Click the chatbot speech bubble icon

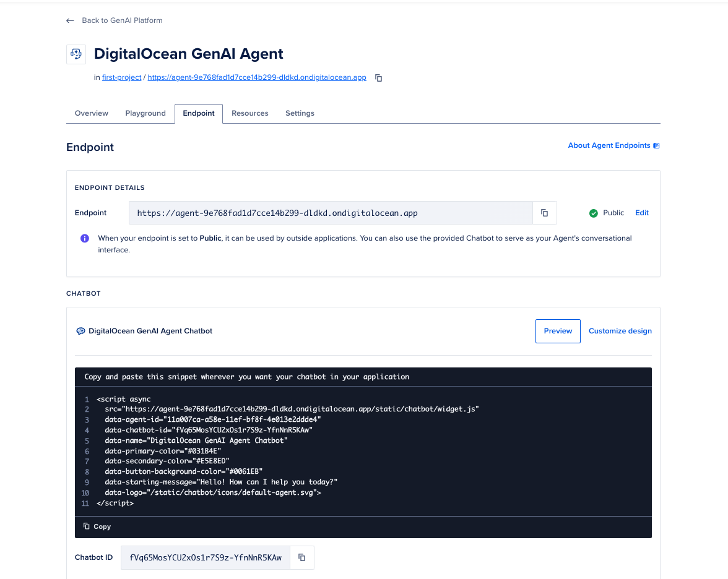[80, 331]
